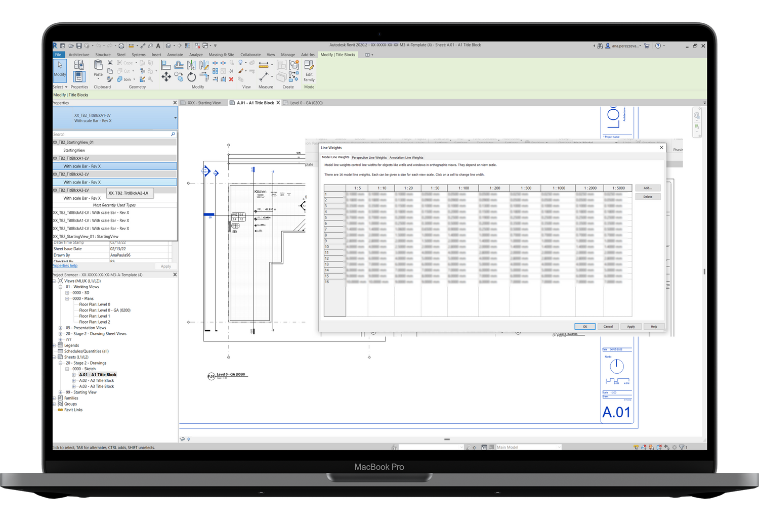Click OK in Line Weights dialog

tap(584, 327)
